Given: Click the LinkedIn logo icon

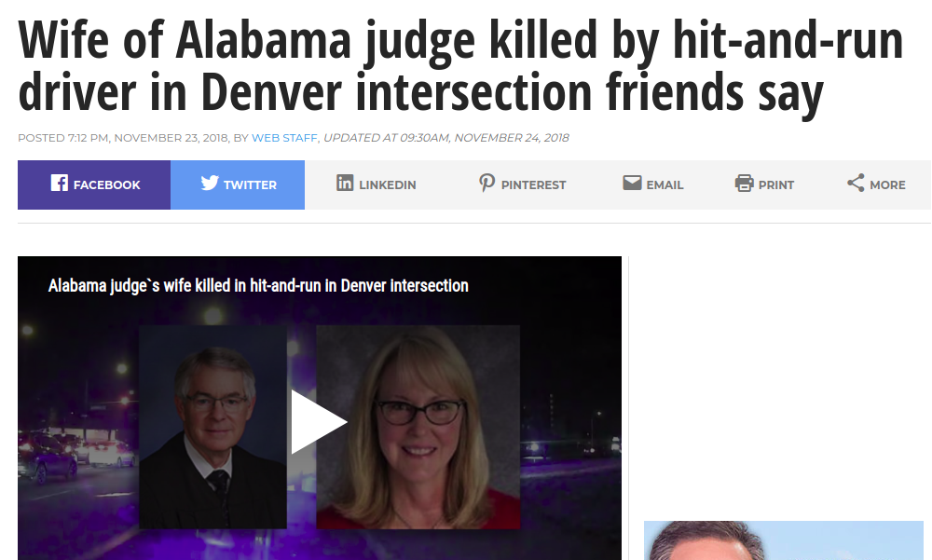Looking at the screenshot, I should point(345,184).
